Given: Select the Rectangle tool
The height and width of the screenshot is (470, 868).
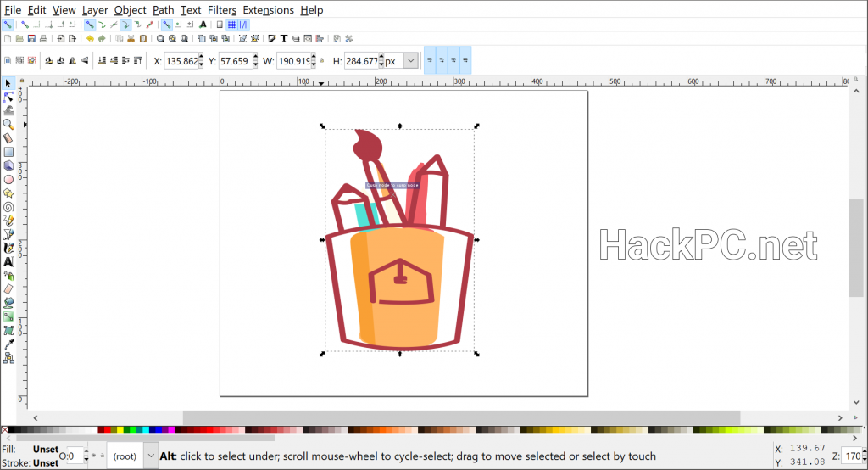Looking at the screenshot, I should pyautogui.click(x=8, y=152).
